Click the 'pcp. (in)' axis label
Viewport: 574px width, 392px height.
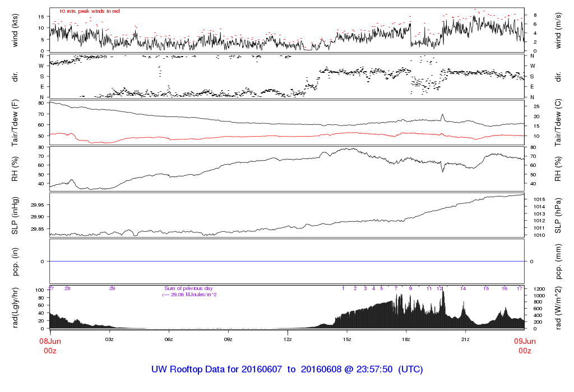pyautogui.click(x=15, y=262)
